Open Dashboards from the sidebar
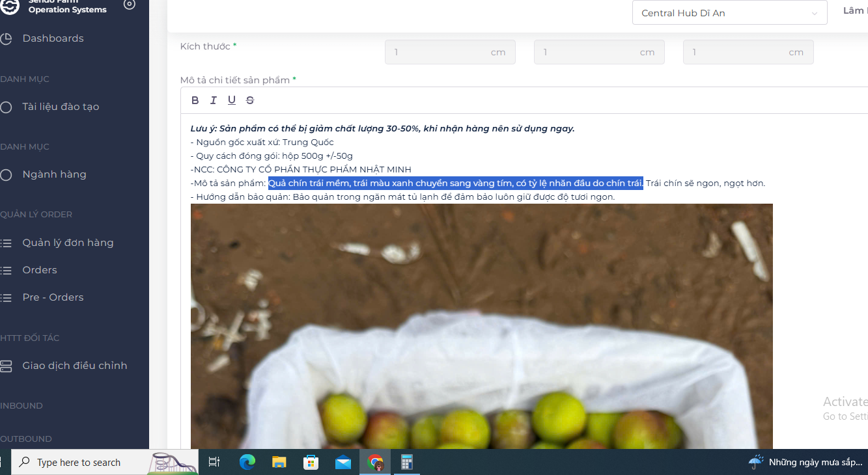Viewport: 868px width, 475px height. point(53,38)
